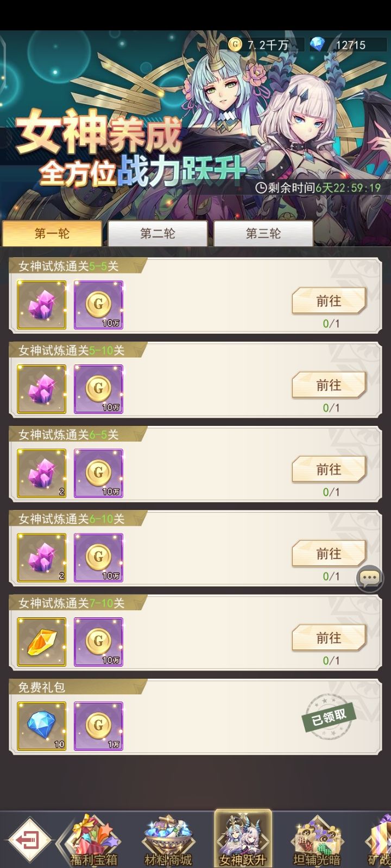Viewport: 391px width, 868px height.
Task: Select the 女神跃升 icon in bottom bar
Action: point(243,839)
